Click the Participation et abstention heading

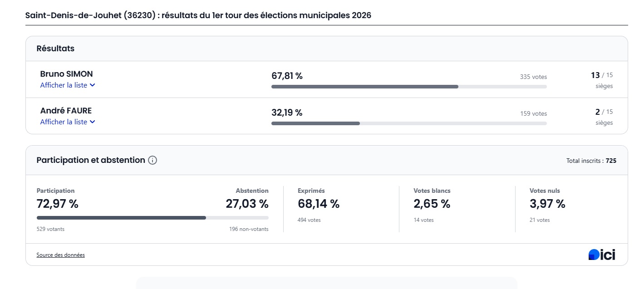(x=91, y=160)
